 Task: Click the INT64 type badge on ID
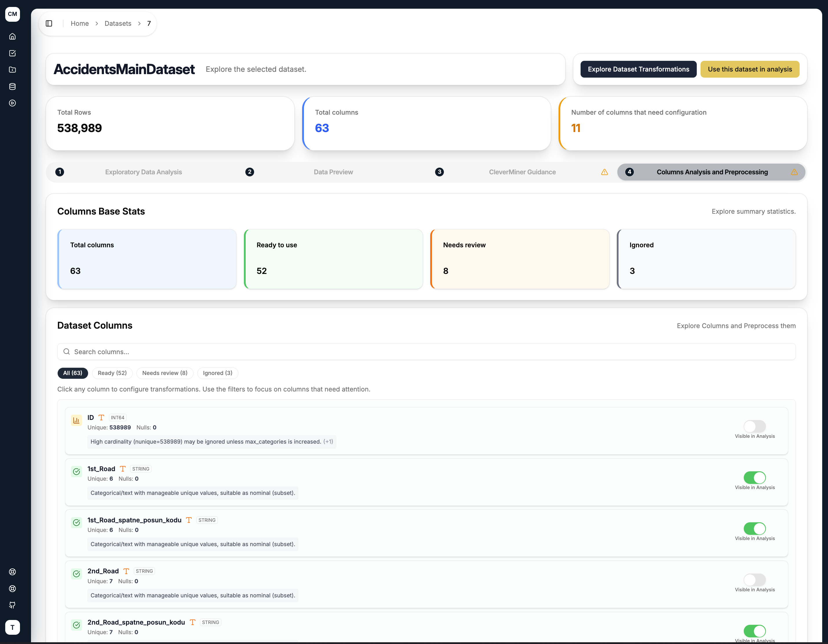(x=118, y=418)
